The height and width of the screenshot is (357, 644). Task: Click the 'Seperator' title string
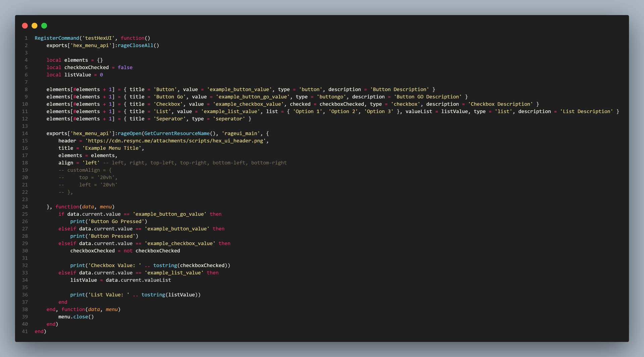point(169,119)
